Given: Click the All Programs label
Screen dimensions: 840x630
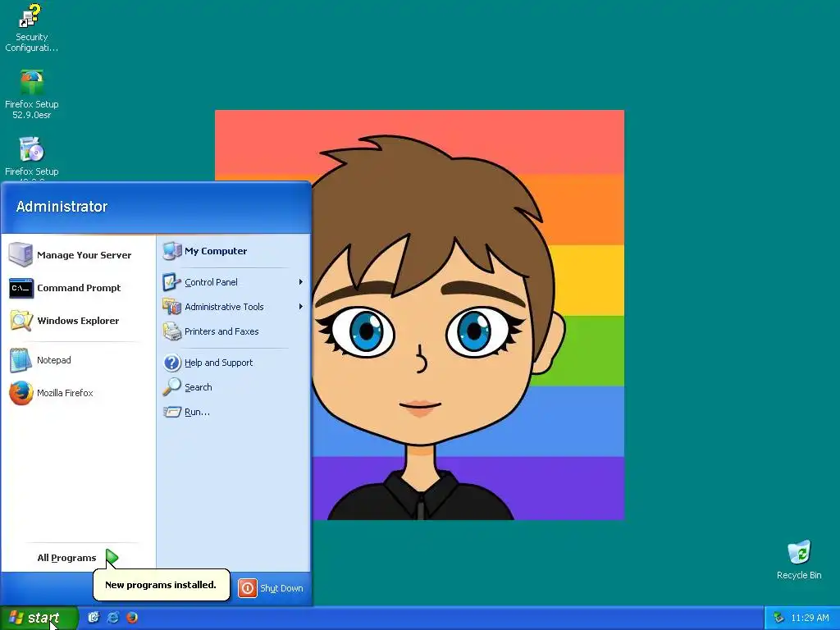Looking at the screenshot, I should [x=66, y=558].
